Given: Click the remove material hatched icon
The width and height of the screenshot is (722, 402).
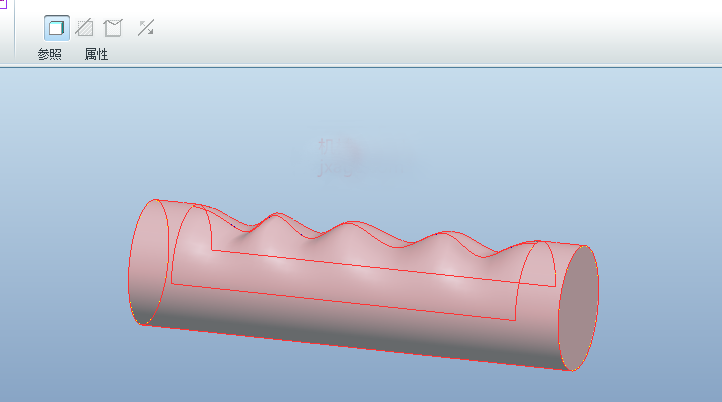Looking at the screenshot, I should tap(85, 28).
